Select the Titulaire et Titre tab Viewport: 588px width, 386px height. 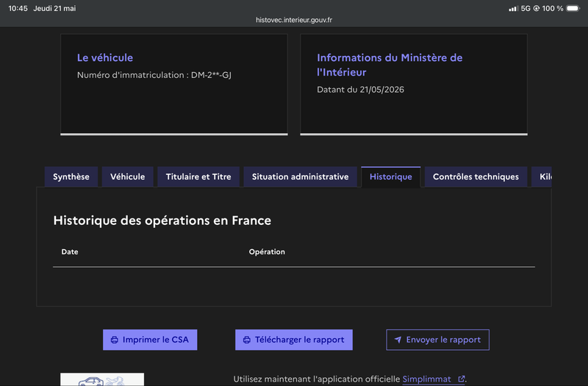point(198,176)
